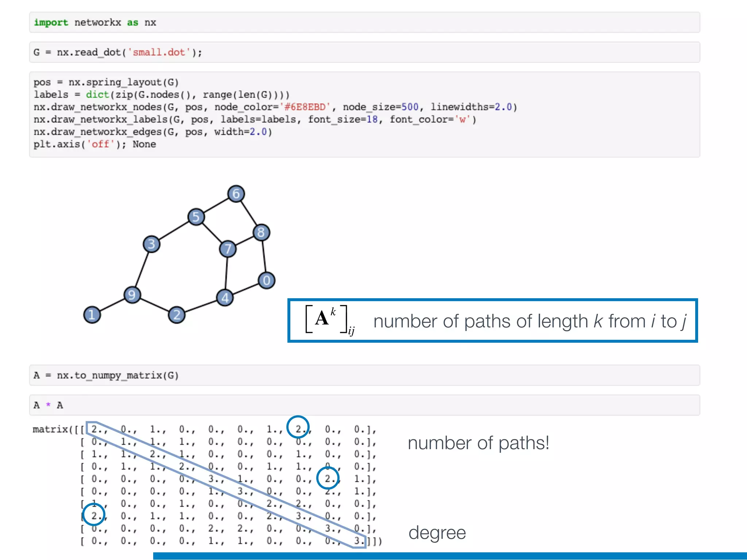Click graph node labeled 2

pos(177,315)
